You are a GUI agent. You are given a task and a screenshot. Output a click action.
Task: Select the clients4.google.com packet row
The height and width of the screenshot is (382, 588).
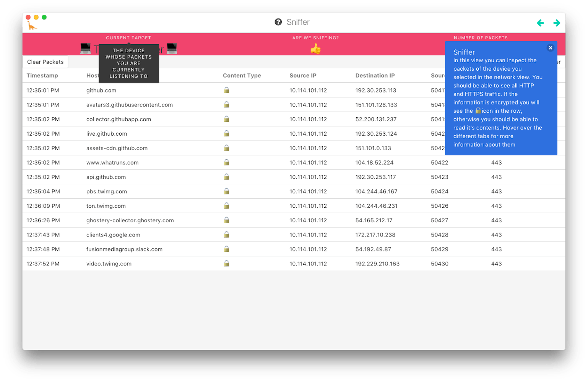(294, 235)
